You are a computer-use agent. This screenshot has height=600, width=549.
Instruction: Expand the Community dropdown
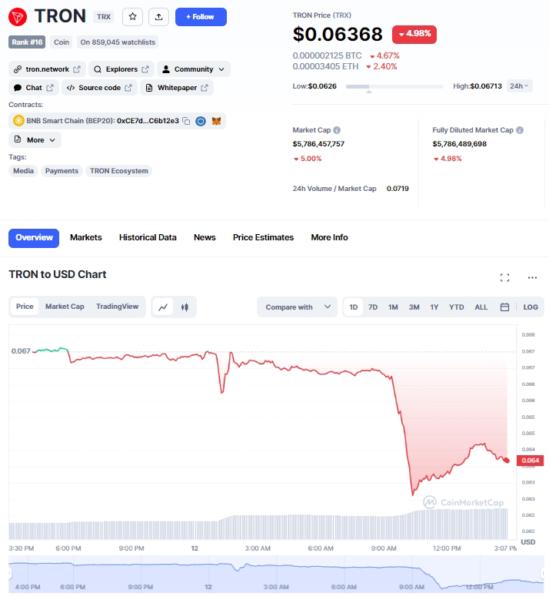(x=194, y=69)
